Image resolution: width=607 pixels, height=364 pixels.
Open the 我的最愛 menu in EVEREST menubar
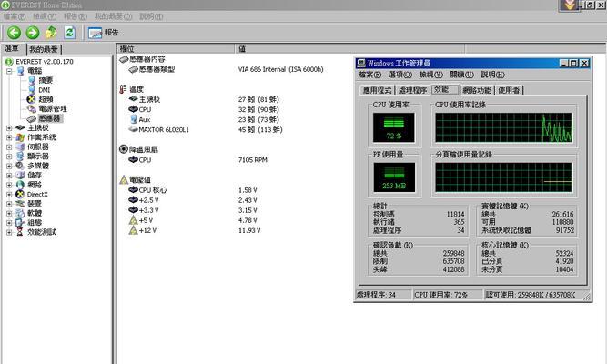(x=114, y=16)
